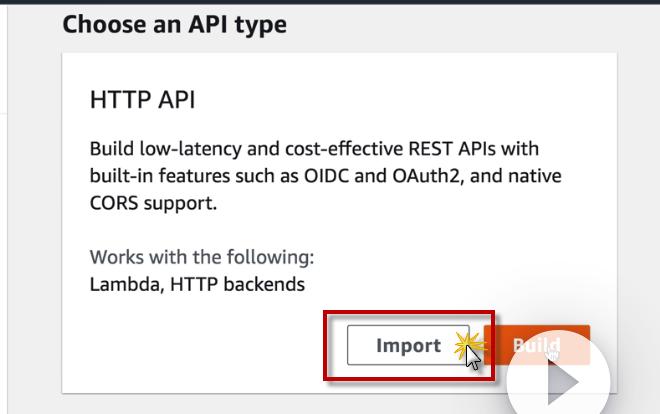660x414 pixels.
Task: Click the 'Choose an API type' heading
Action: [174, 24]
